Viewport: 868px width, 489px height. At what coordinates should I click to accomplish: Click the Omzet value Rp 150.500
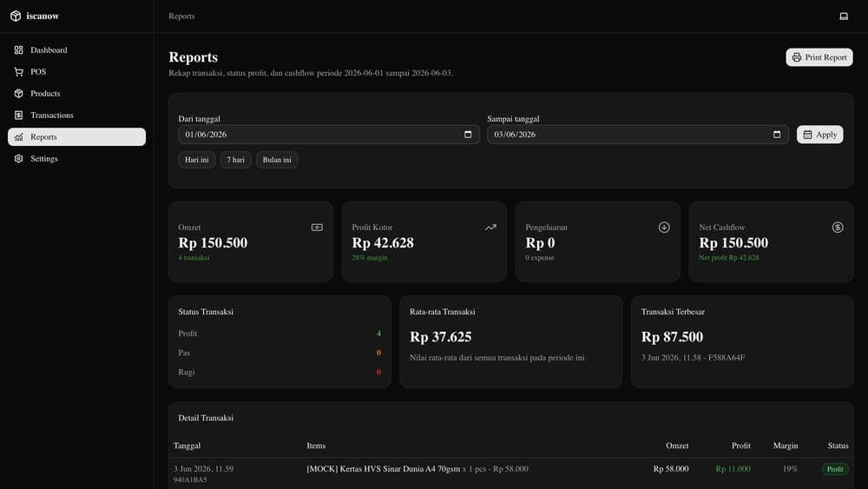[214, 242]
